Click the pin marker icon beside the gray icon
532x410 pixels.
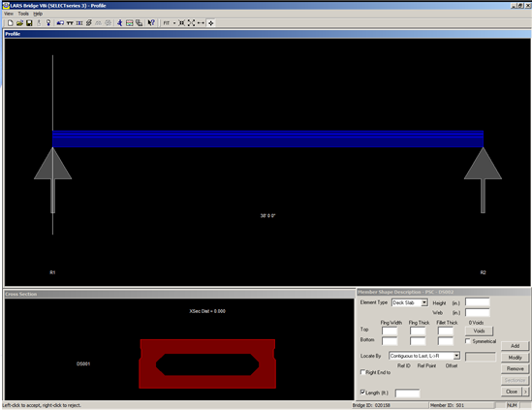48,23
